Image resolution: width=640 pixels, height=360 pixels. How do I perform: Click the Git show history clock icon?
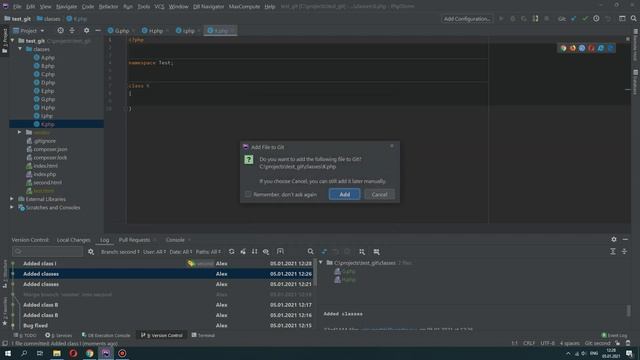[x=596, y=19]
